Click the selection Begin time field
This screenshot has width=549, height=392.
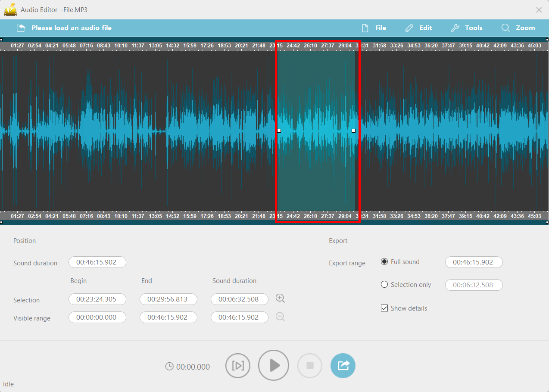[97, 299]
